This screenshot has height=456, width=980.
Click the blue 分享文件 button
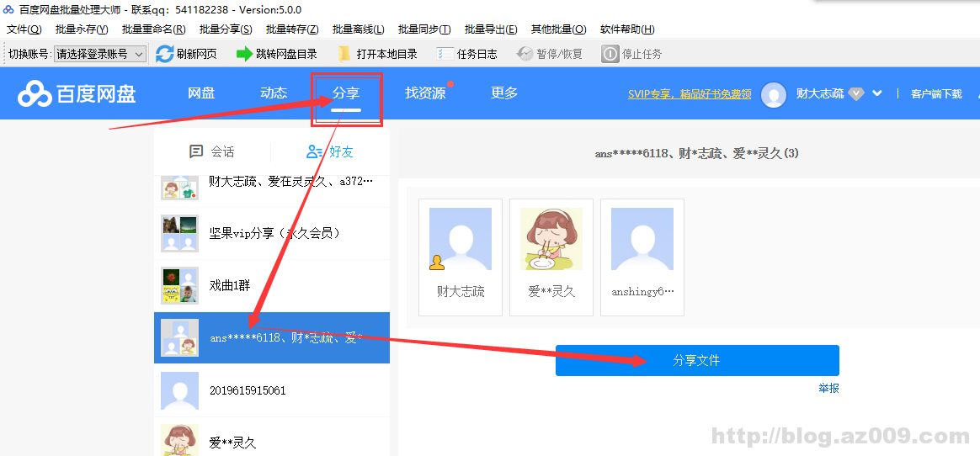pyautogui.click(x=696, y=360)
